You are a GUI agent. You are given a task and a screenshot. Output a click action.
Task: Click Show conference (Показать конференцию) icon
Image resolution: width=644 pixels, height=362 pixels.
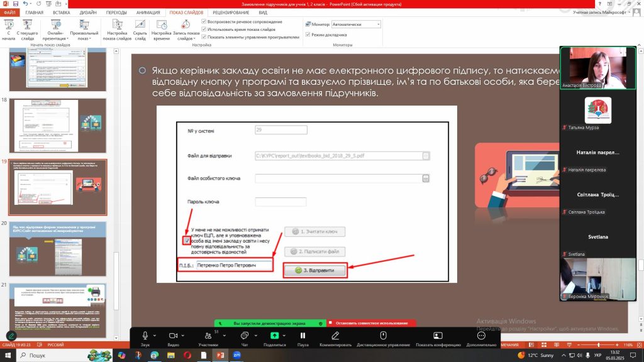[438, 336]
